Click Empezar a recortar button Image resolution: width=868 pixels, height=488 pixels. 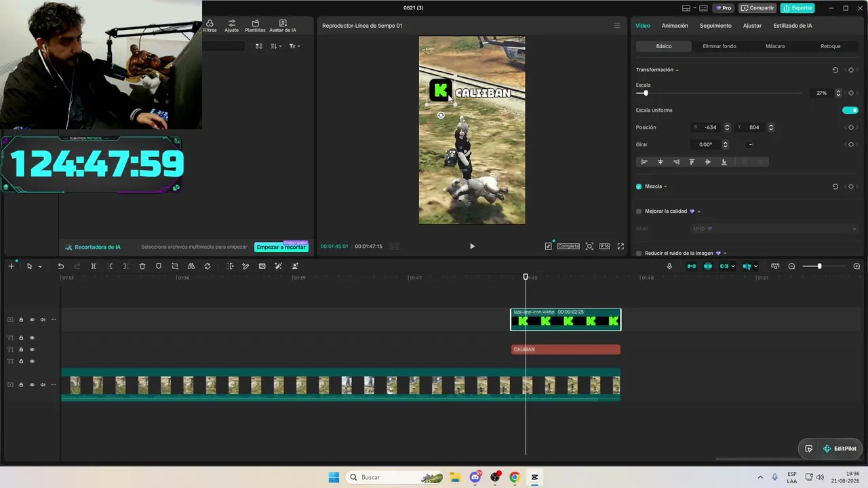click(x=281, y=247)
